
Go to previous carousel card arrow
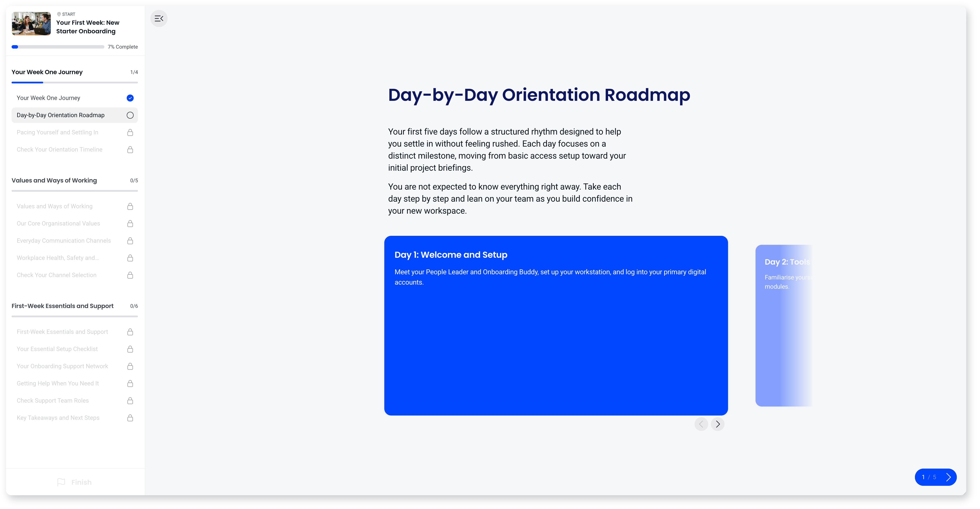click(x=701, y=424)
